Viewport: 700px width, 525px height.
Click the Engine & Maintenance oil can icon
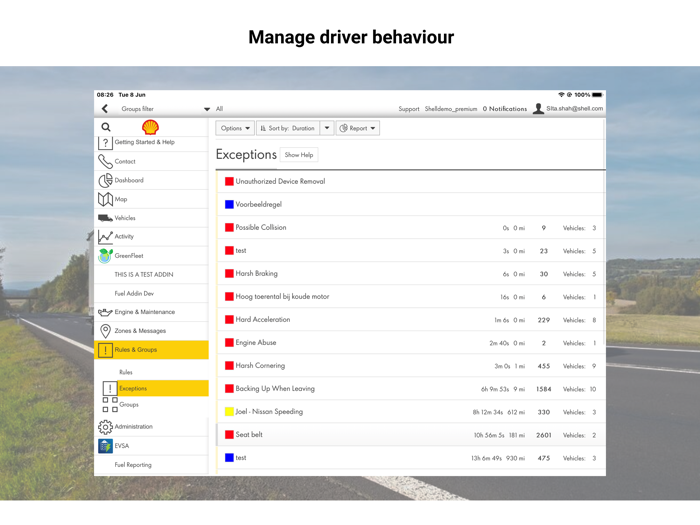(105, 312)
